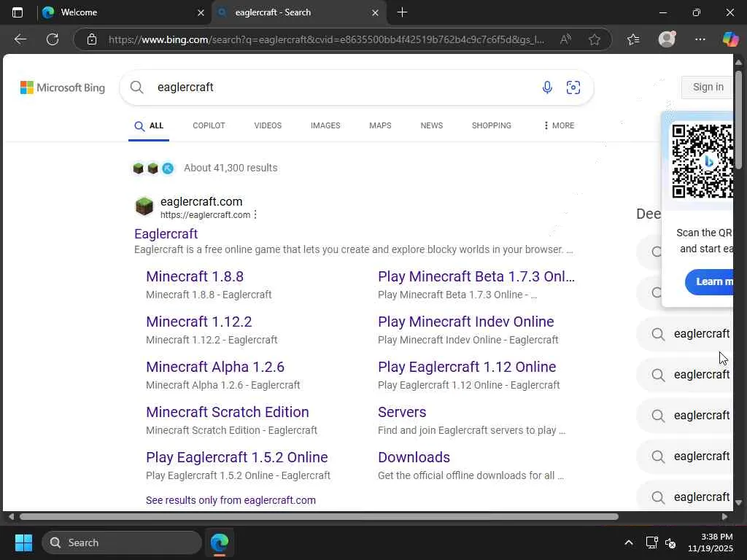Screen dimensions: 747x560
Task: Click the Edge icon on the taskbar
Action: pyautogui.click(x=220, y=542)
